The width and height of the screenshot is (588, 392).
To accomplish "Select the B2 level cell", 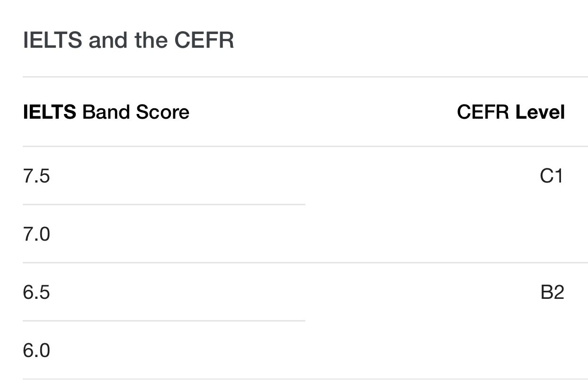I will coord(552,292).
